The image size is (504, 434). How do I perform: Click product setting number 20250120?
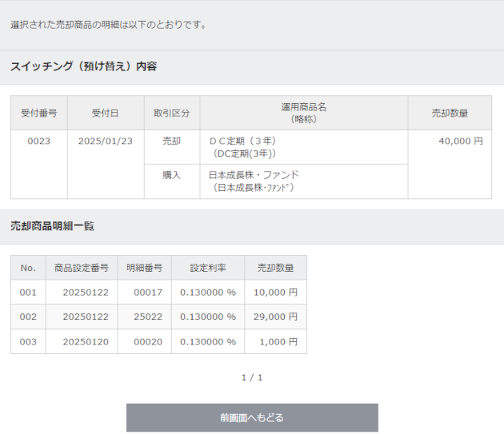(x=80, y=341)
